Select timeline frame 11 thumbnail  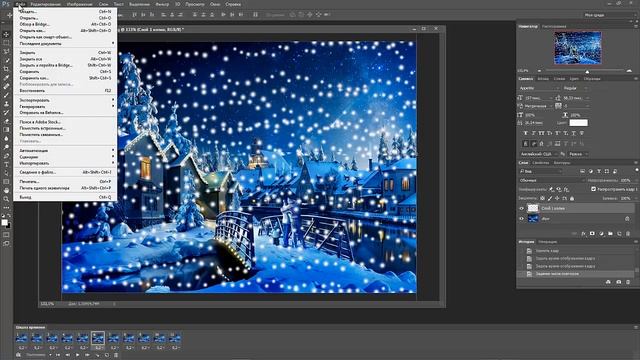click(175, 338)
